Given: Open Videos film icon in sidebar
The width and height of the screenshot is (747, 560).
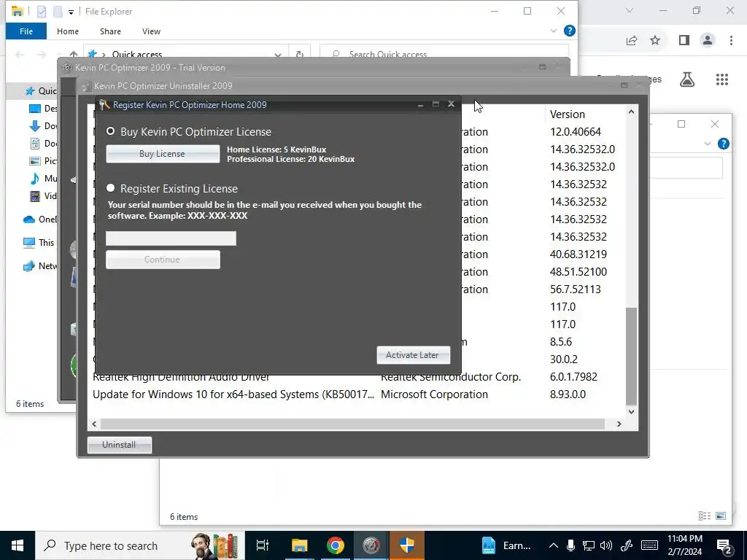Looking at the screenshot, I should tap(35, 195).
